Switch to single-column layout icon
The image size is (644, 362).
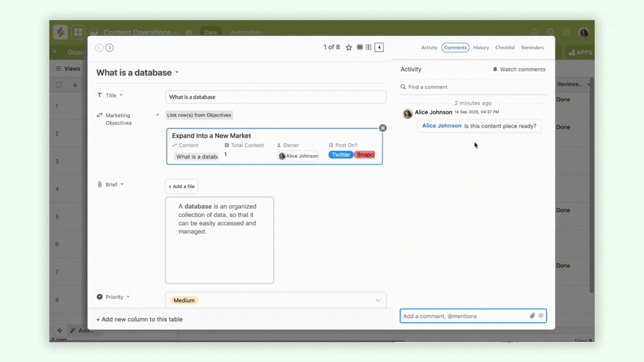point(360,48)
